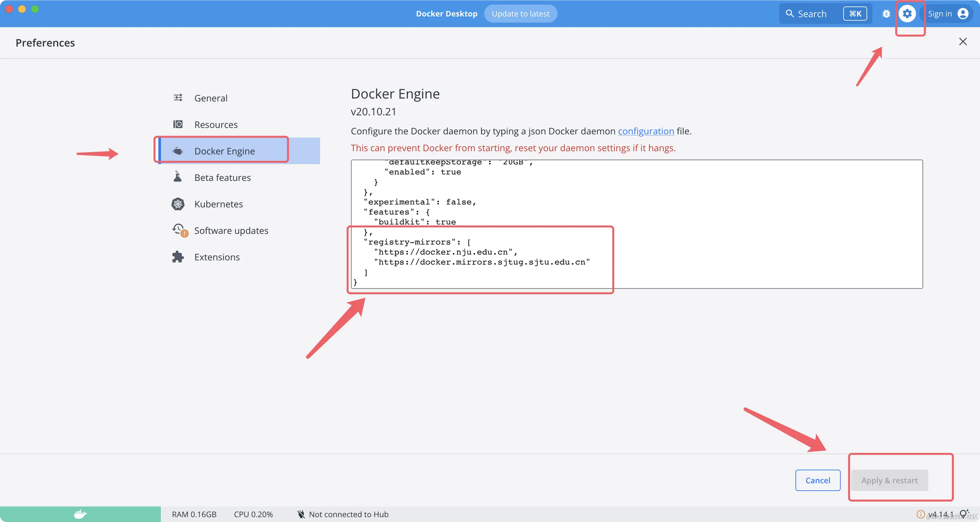Click the Beta features flask icon
The width and height of the screenshot is (980, 522).
pos(178,177)
